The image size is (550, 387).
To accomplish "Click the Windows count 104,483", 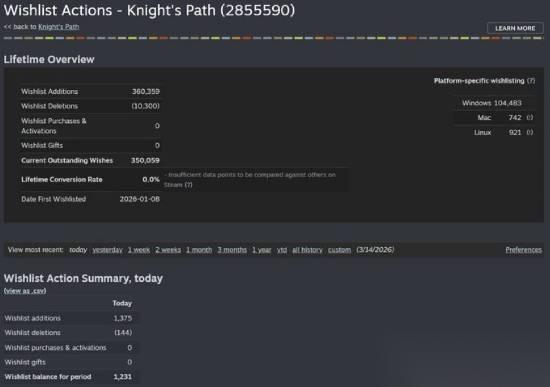I will click(508, 103).
